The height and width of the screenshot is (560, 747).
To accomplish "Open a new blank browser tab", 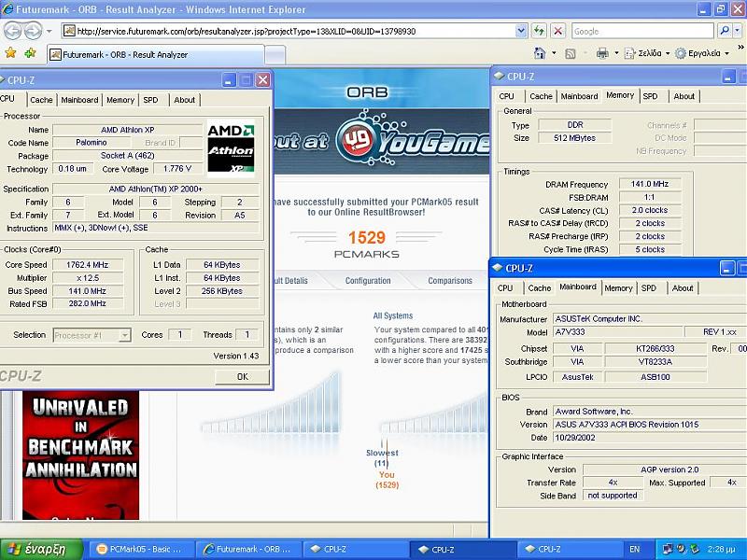I will click(x=275, y=55).
